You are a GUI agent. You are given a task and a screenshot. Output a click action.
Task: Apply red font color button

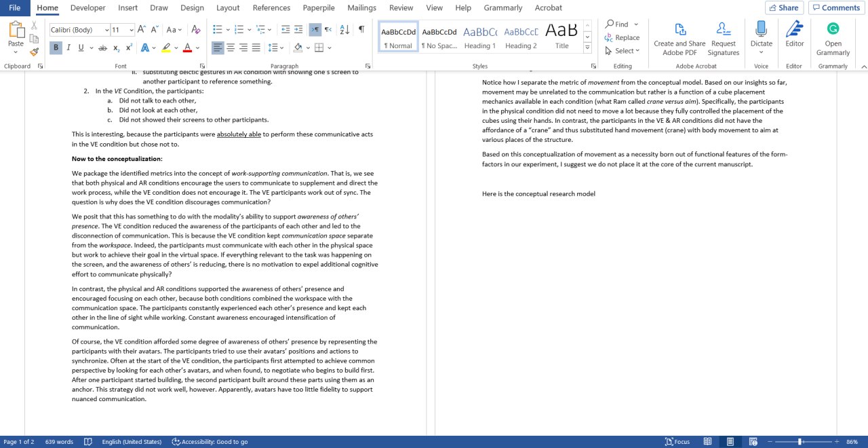coord(187,48)
